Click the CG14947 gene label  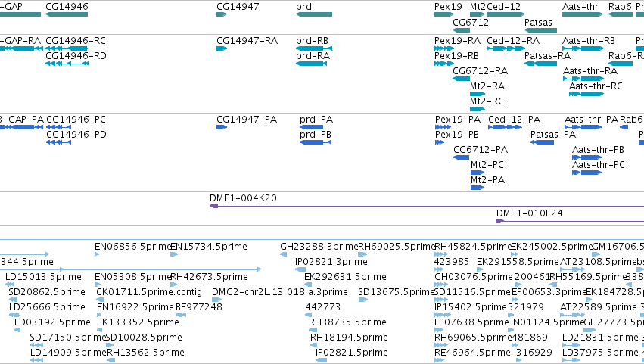coord(238,7)
